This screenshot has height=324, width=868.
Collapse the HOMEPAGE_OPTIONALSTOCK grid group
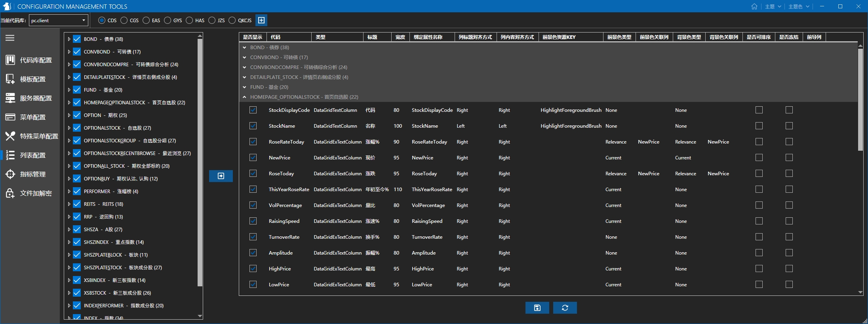point(244,97)
